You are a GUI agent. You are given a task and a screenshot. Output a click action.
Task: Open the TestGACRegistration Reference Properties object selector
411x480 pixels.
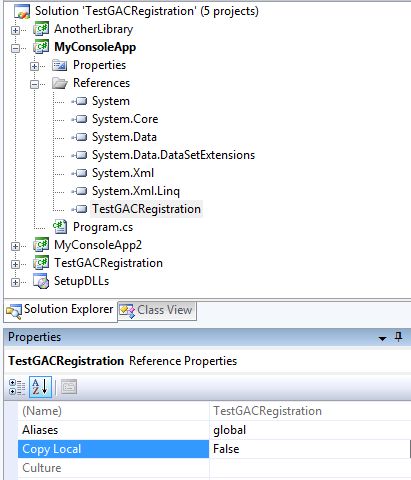(x=207, y=361)
